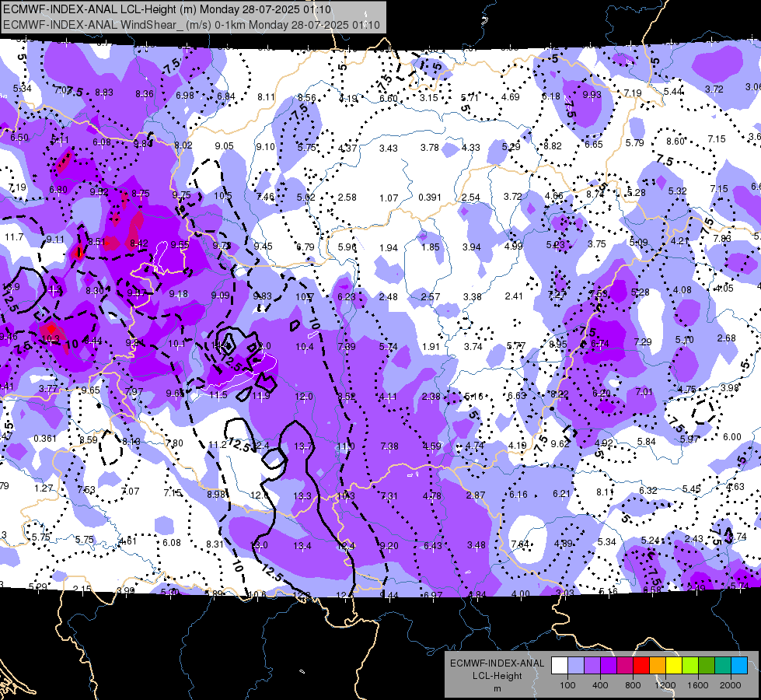The width and height of the screenshot is (761, 700).
Task: Click the wind shear value 8.82
Action: (x=553, y=145)
